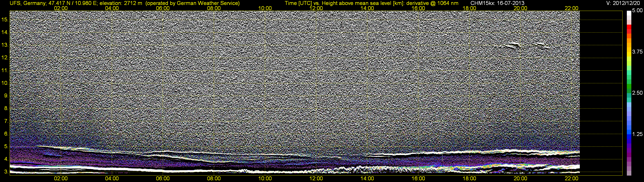Click the white top segment of the colorbar

629,13
